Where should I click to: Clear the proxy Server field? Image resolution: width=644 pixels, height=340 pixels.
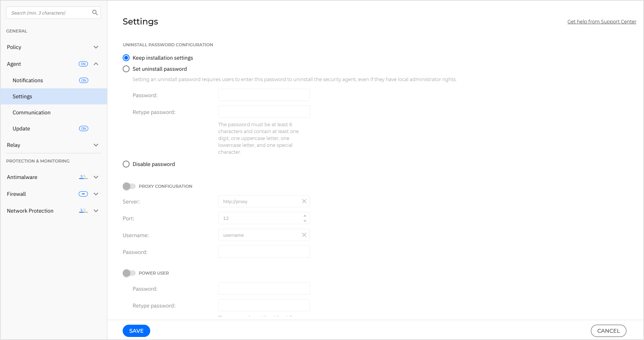pyautogui.click(x=304, y=201)
